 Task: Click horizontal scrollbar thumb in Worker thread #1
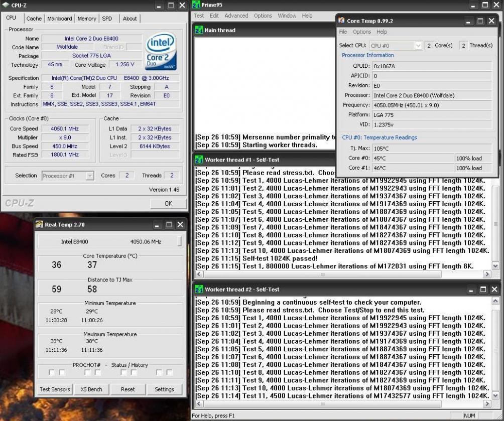(322, 274)
